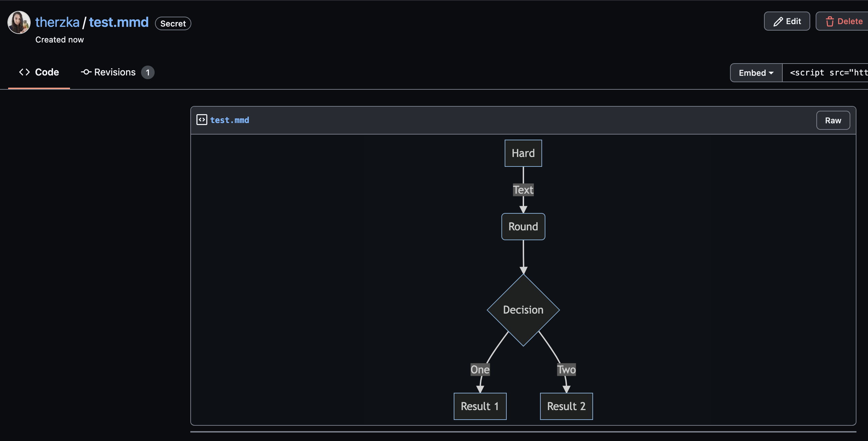Expand the Embed options to choose share format
868x441 pixels.
click(755, 72)
